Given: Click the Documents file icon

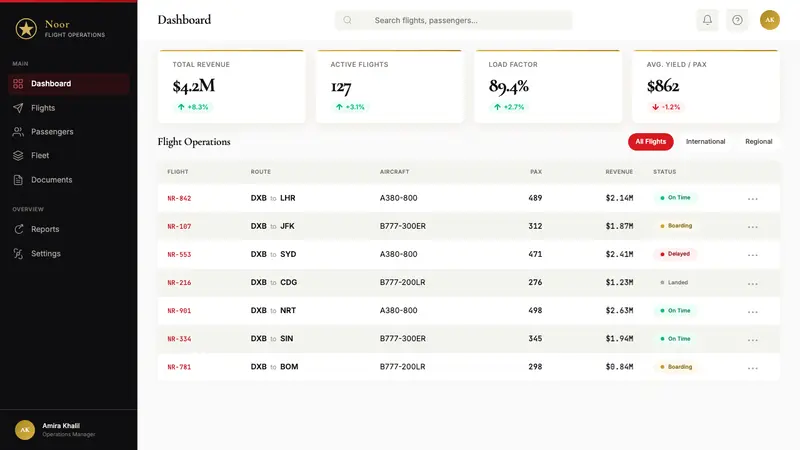Looking at the screenshot, I should pyautogui.click(x=18, y=180).
